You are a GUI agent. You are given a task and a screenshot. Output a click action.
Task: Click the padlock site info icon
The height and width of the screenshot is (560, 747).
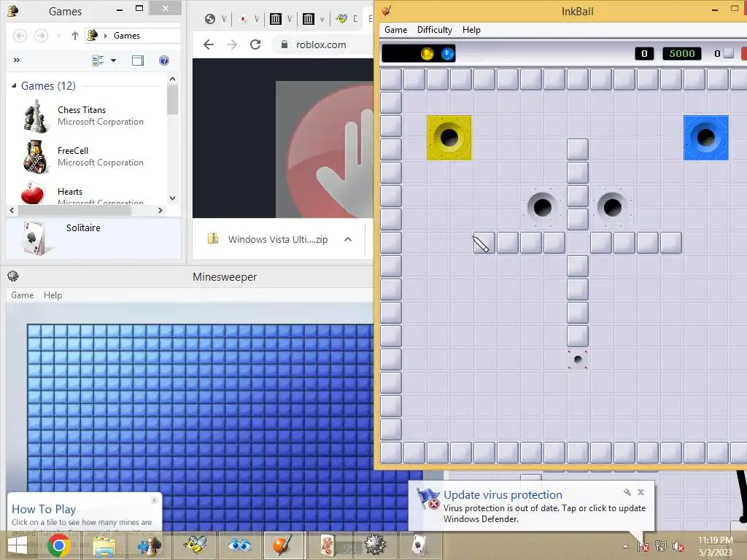[x=285, y=44]
